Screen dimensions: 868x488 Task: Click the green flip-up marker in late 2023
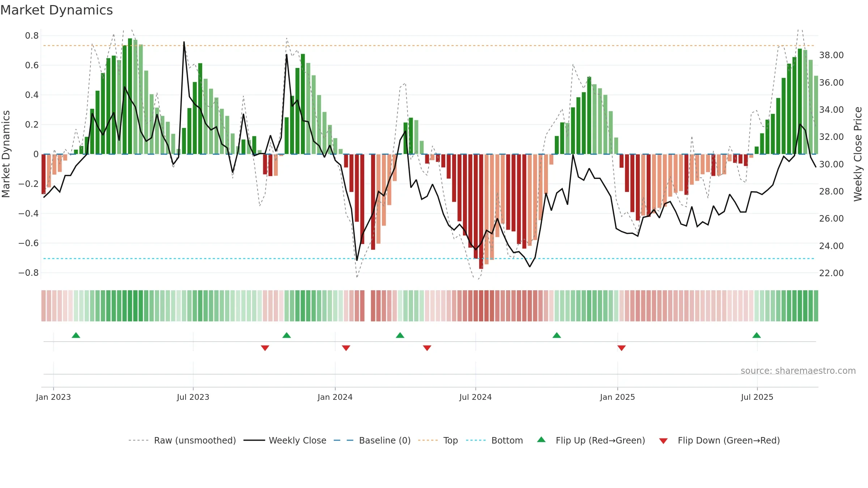286,335
